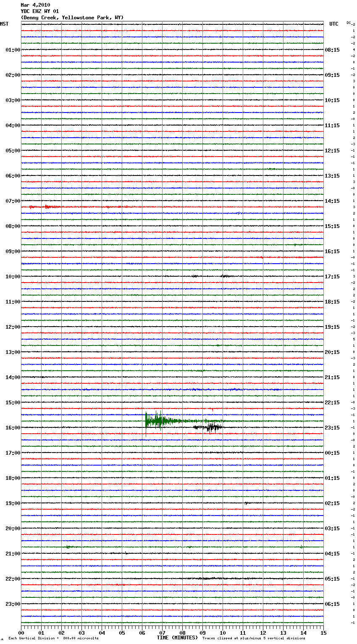Click the "11:15" UTC time label
The width and height of the screenshot is (357, 644).
[x=332, y=126]
